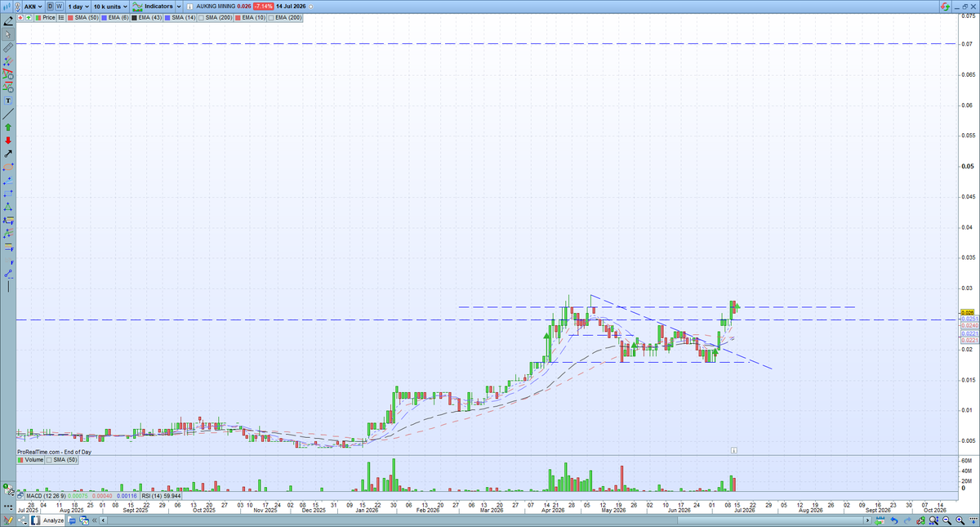
Task: Open the AUKING MINING information icon
Action: coord(189,7)
